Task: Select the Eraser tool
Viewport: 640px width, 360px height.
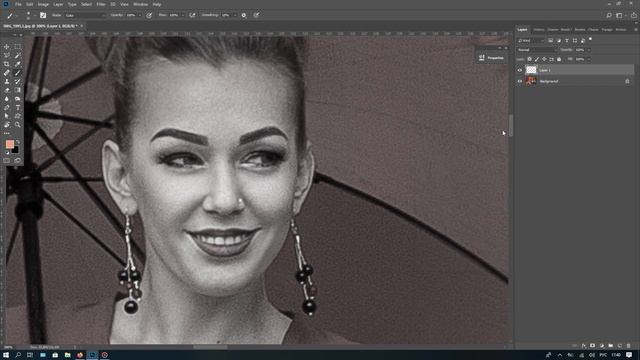Action: pyautogui.click(x=7, y=90)
